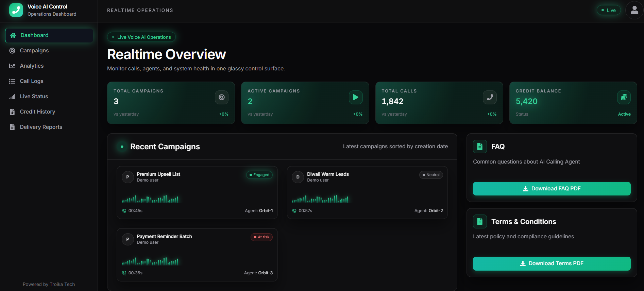Click the Total Calls phone icon
This screenshot has width=644, height=291.
(489, 98)
